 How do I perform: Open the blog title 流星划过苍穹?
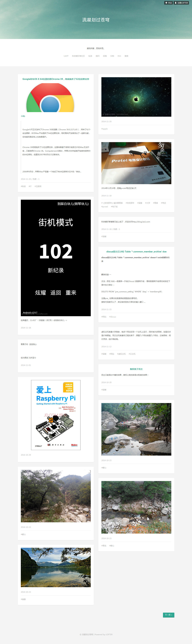coord(96,20)
